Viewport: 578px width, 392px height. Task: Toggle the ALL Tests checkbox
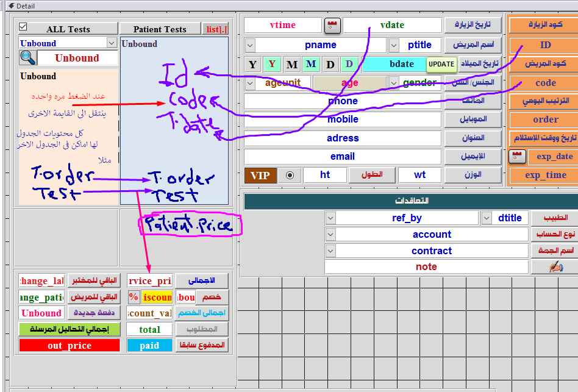23,27
